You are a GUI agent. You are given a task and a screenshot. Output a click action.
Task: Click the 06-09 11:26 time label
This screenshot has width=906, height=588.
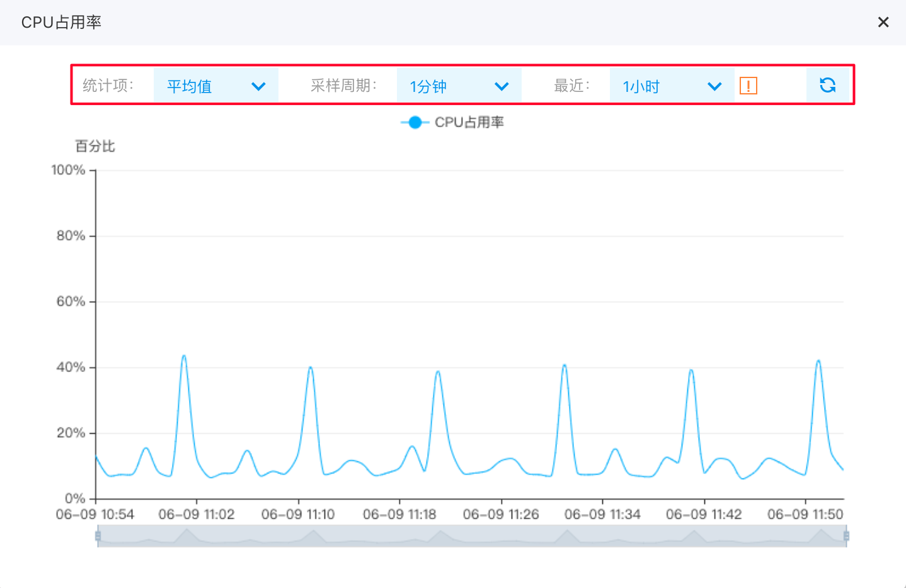pos(501,514)
